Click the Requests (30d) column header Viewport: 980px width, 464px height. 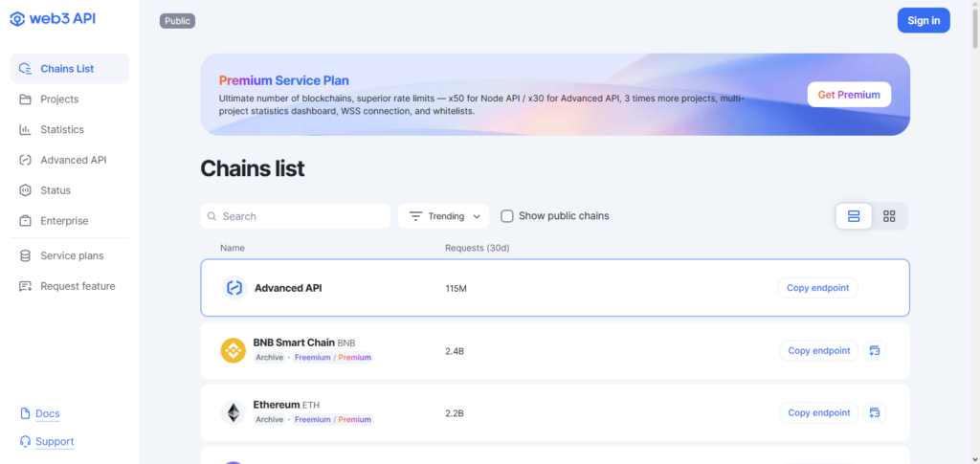pyautogui.click(x=478, y=248)
